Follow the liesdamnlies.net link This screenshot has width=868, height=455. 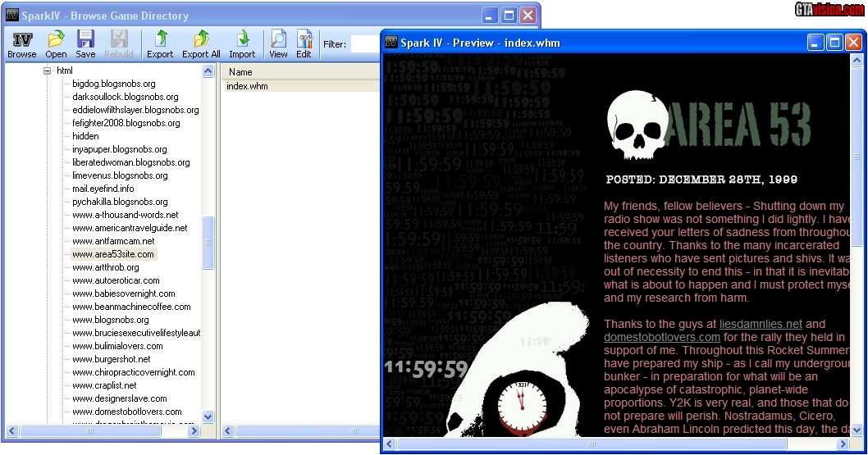(x=760, y=324)
